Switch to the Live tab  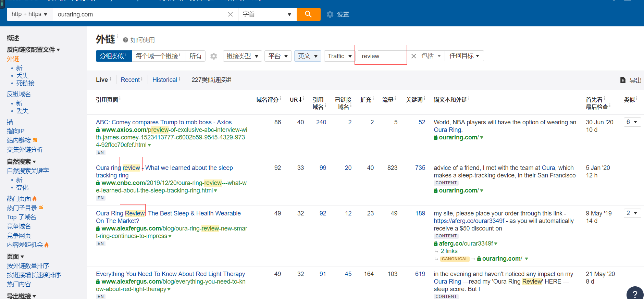point(102,80)
